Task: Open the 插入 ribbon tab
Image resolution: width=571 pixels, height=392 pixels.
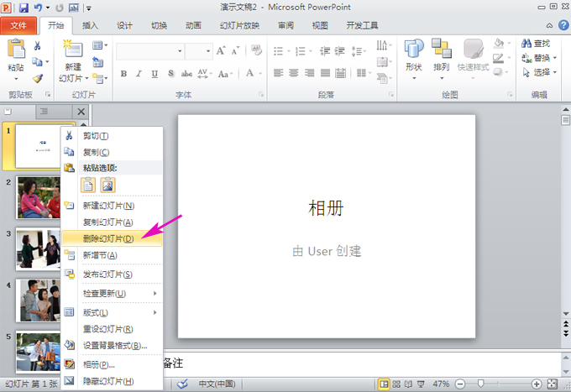Action: coord(91,25)
